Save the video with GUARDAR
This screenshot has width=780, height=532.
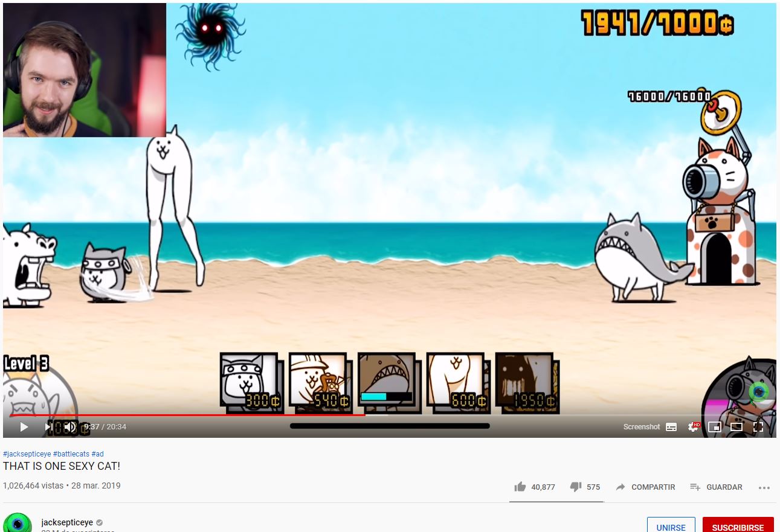(716, 487)
